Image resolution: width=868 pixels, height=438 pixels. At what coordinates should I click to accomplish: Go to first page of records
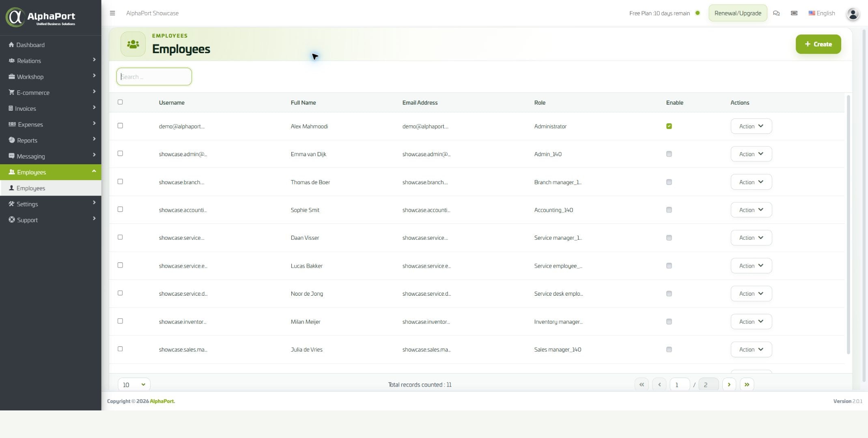pos(642,384)
